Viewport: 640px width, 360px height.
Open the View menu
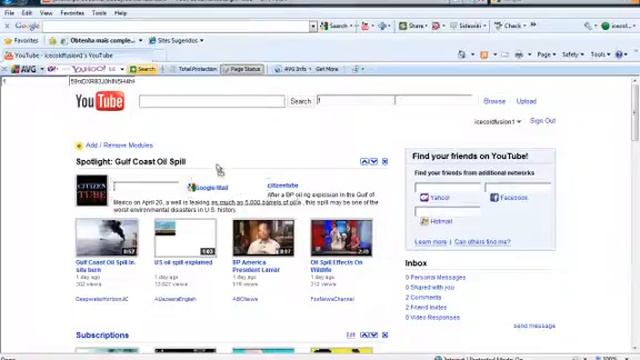pos(46,13)
